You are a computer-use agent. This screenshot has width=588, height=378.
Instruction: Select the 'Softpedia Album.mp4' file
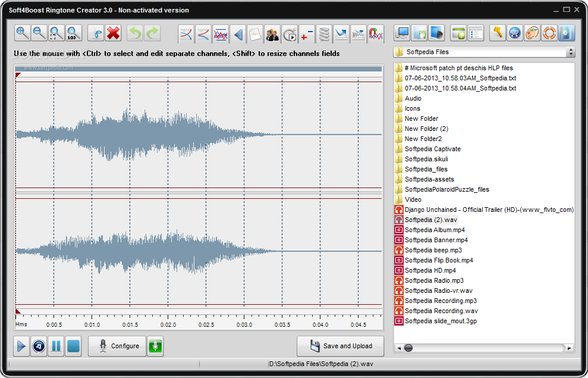[x=430, y=230]
